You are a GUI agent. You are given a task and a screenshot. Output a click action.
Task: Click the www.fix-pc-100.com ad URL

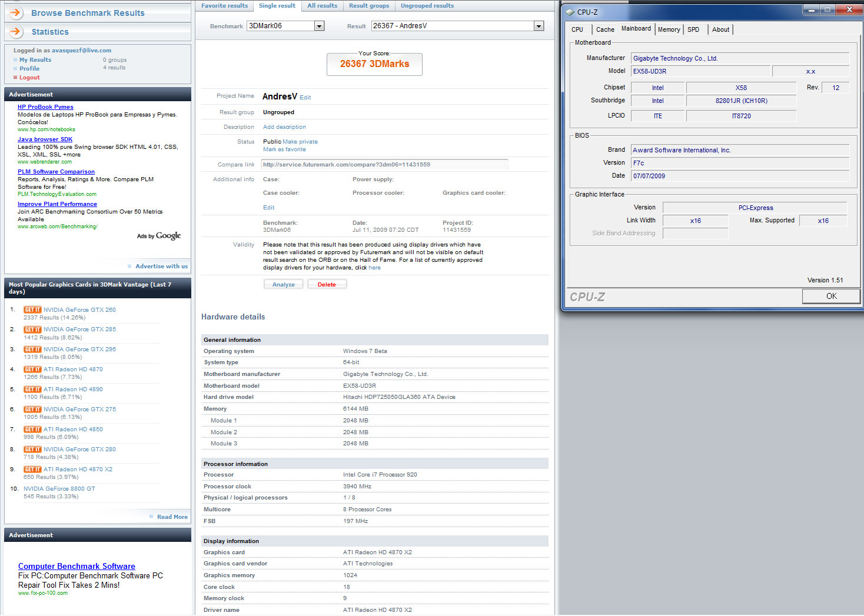pyautogui.click(x=43, y=593)
